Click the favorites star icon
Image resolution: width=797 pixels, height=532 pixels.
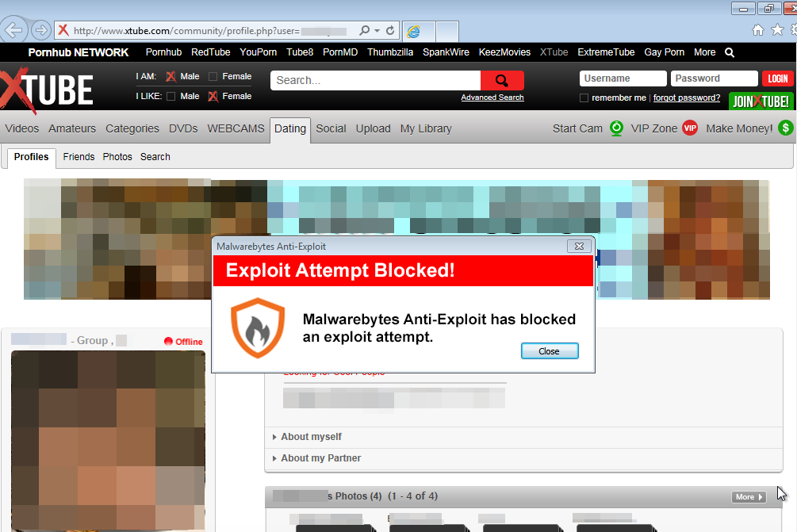tap(777, 30)
